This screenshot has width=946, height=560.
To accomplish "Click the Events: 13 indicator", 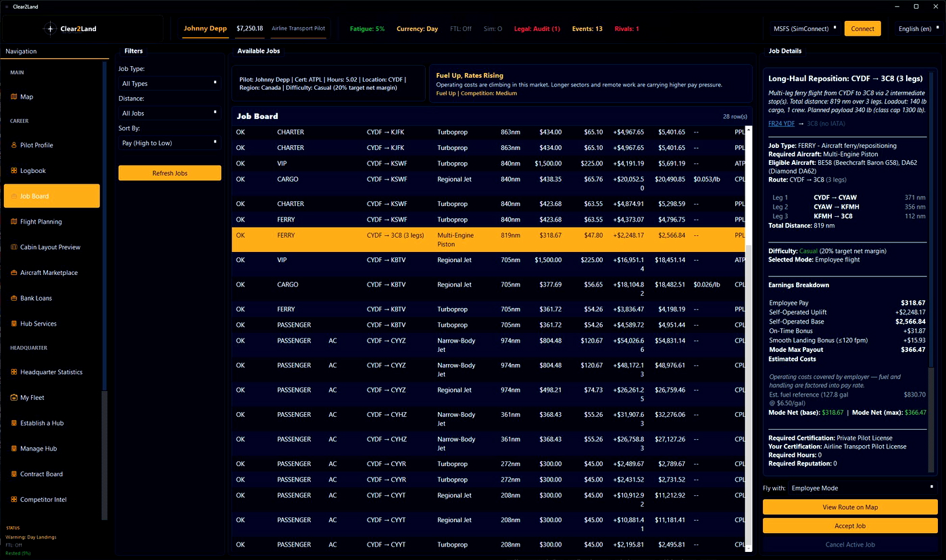I will (x=587, y=29).
